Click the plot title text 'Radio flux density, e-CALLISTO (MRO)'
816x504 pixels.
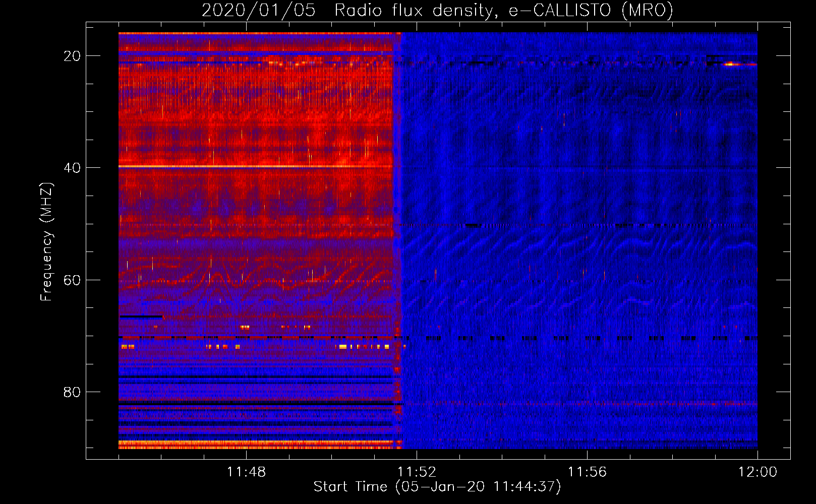click(x=504, y=10)
